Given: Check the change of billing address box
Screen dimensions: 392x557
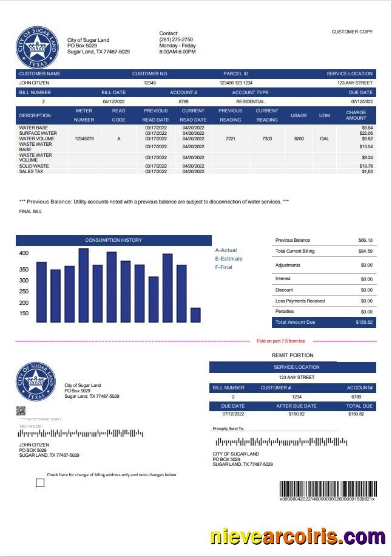Looking at the screenshot, I should point(40,483).
